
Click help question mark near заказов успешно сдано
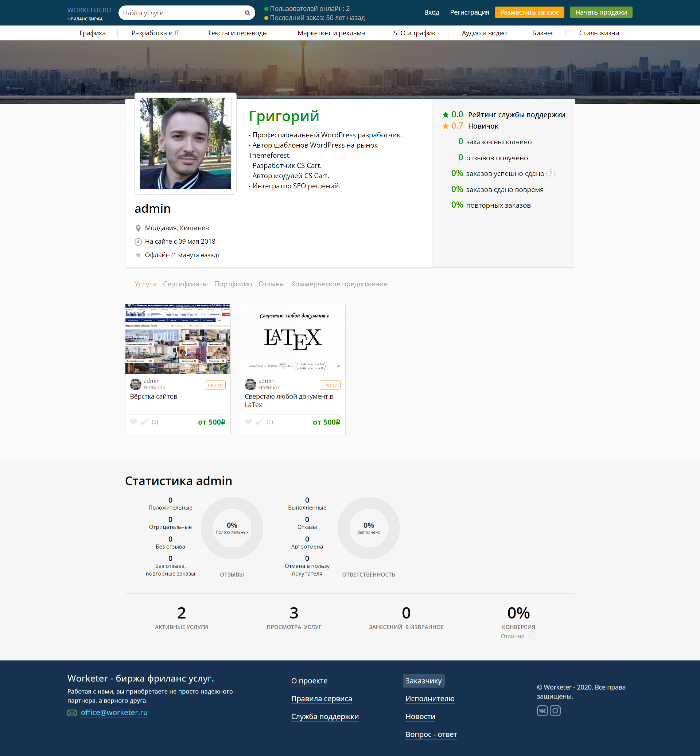point(551,173)
